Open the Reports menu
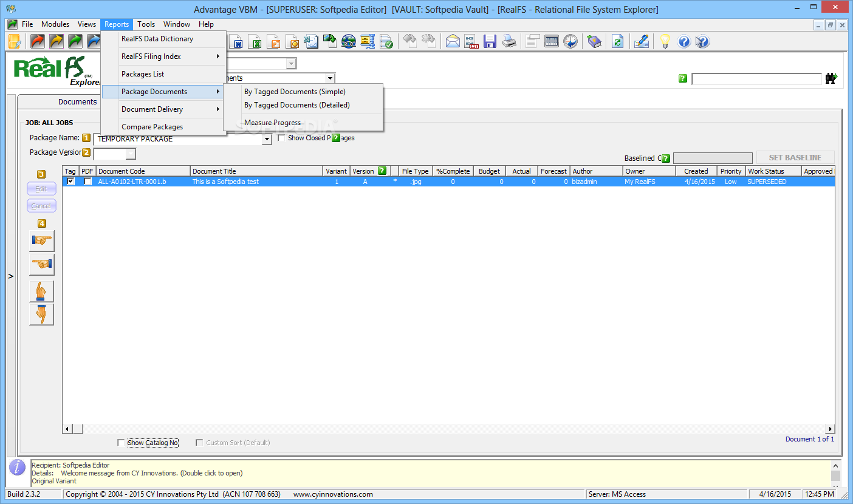853x504 pixels. coord(117,24)
